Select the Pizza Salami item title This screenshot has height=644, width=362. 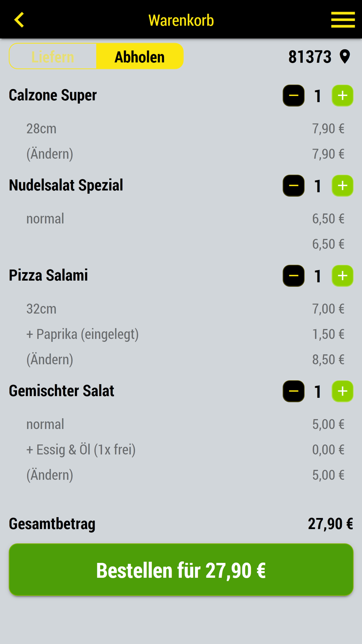pos(49,275)
